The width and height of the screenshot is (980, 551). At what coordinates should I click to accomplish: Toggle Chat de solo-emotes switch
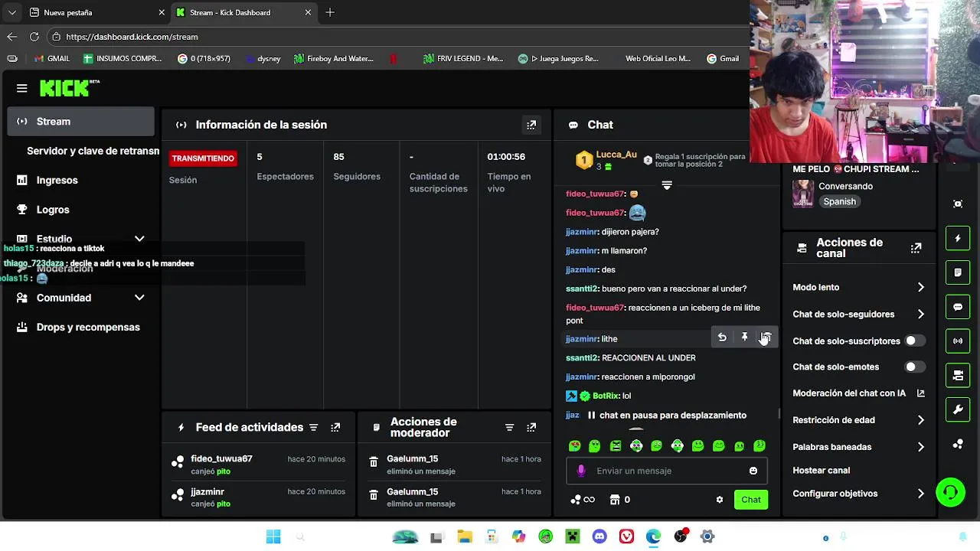(x=914, y=367)
